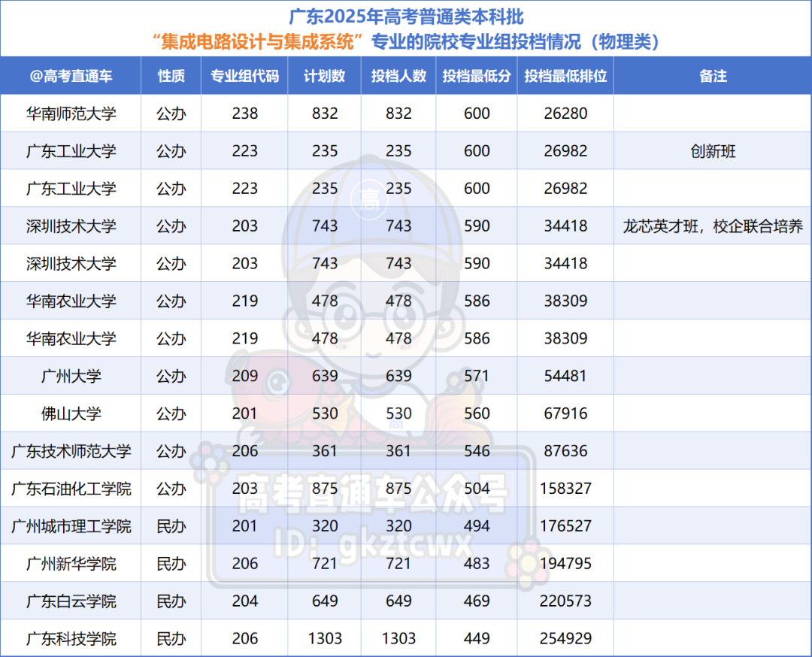
Task: Select the title line 广东2025年高考普通类本科批
Action: [x=407, y=17]
